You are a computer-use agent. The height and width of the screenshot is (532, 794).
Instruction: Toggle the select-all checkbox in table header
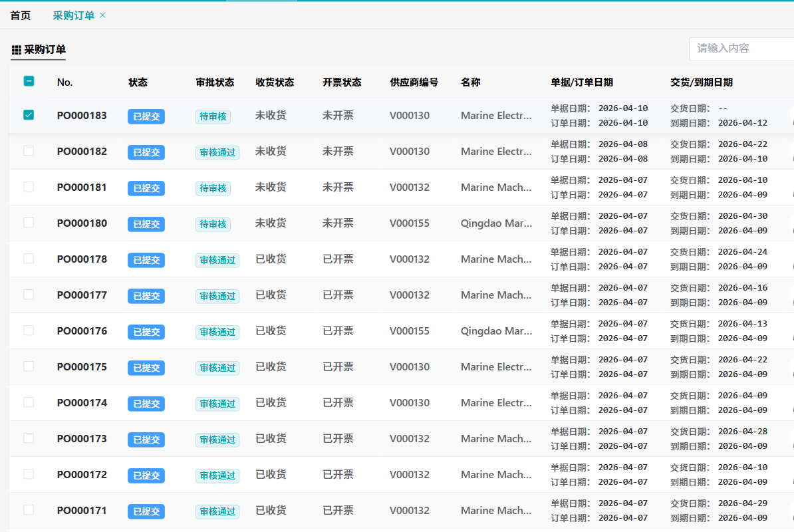click(29, 81)
